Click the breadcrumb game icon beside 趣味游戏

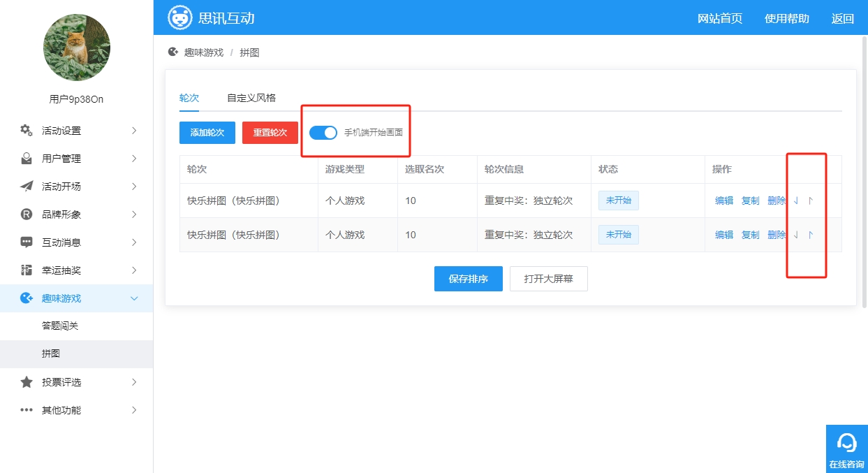173,52
